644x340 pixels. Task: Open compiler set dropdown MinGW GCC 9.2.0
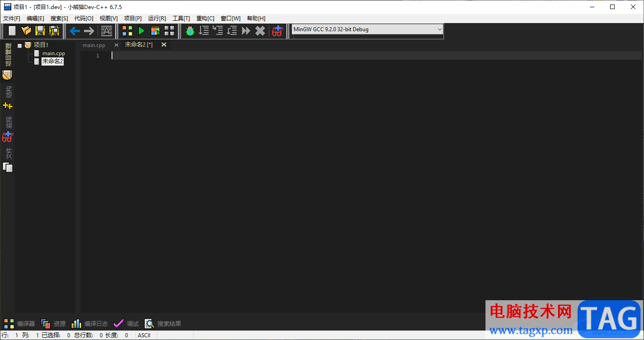tap(367, 29)
